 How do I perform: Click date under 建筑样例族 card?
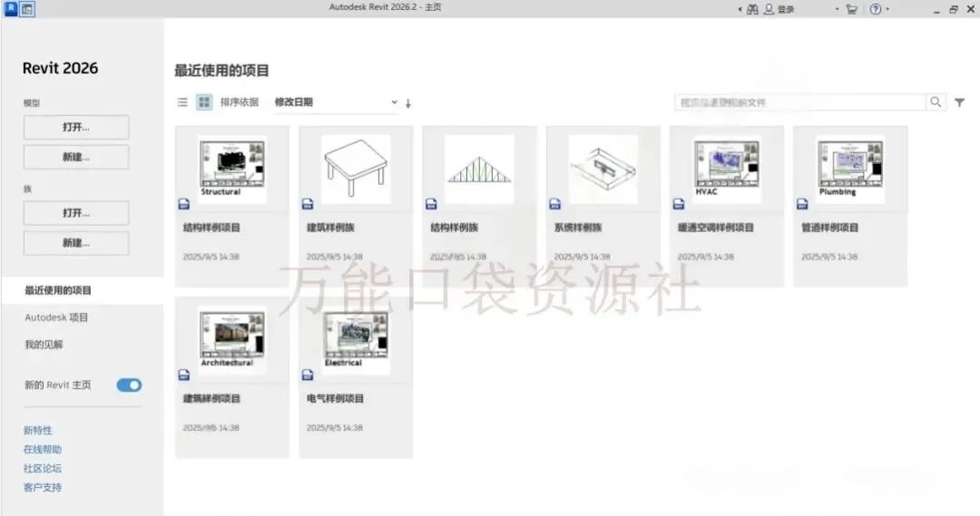click(334, 257)
